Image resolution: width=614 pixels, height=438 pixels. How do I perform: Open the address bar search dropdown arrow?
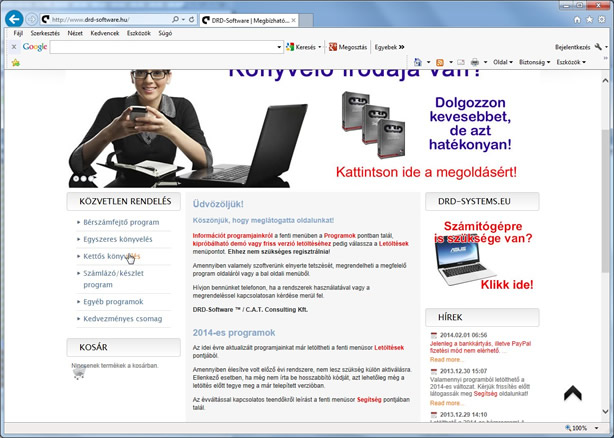coord(183,19)
